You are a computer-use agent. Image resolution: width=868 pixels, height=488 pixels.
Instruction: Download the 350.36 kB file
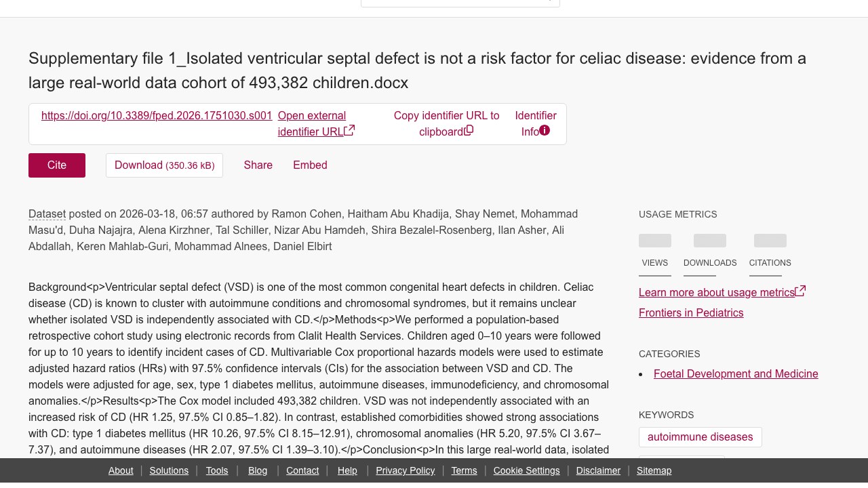pyautogui.click(x=164, y=165)
